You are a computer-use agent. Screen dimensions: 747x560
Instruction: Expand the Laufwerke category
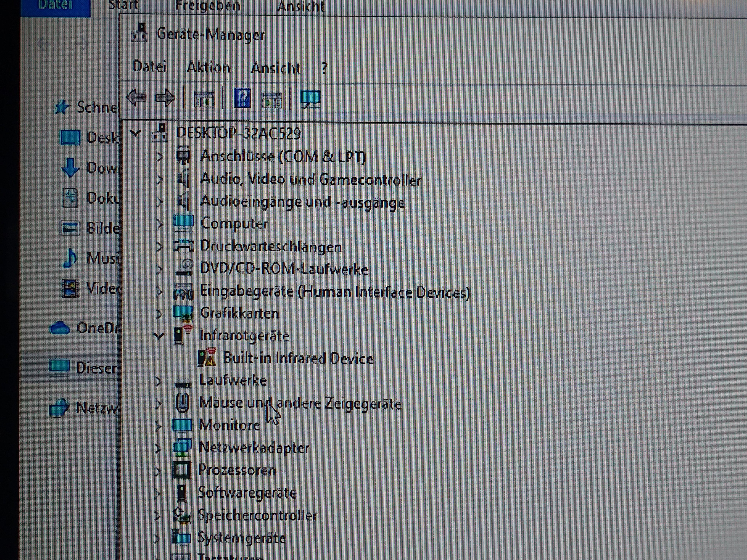pyautogui.click(x=158, y=381)
